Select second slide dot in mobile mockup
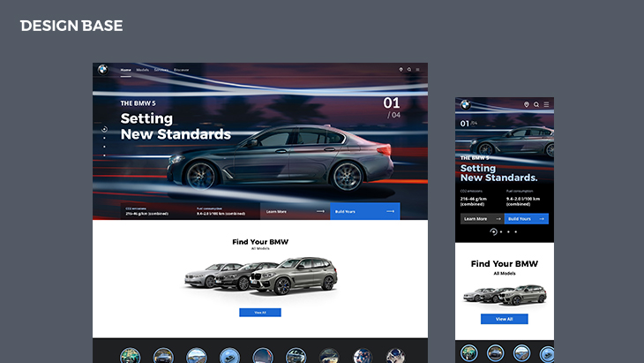 click(501, 232)
